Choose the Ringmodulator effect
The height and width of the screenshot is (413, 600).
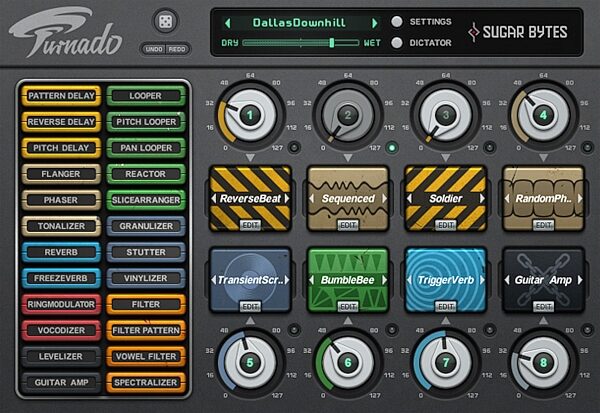click(x=61, y=304)
